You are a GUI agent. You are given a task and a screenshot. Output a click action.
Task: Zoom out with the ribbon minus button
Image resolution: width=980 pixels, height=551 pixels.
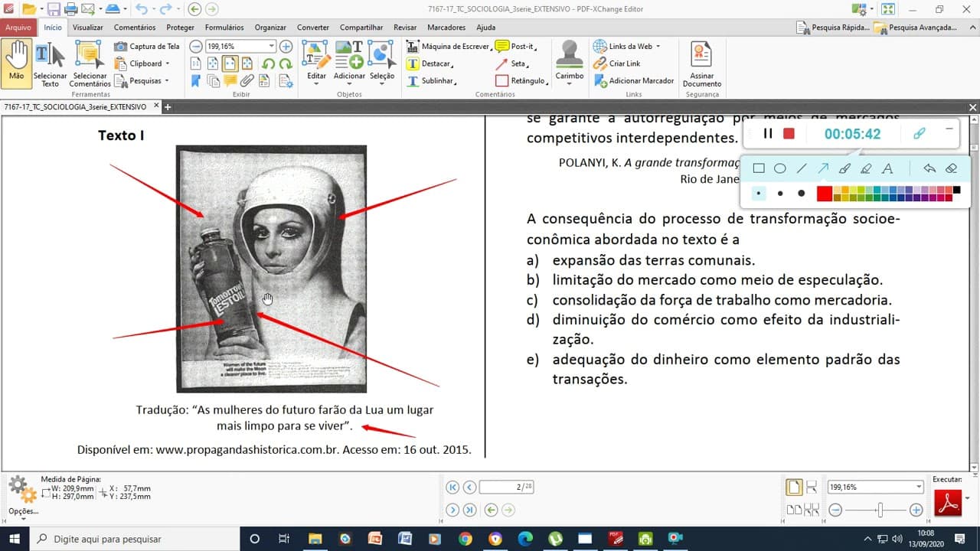pos(196,47)
